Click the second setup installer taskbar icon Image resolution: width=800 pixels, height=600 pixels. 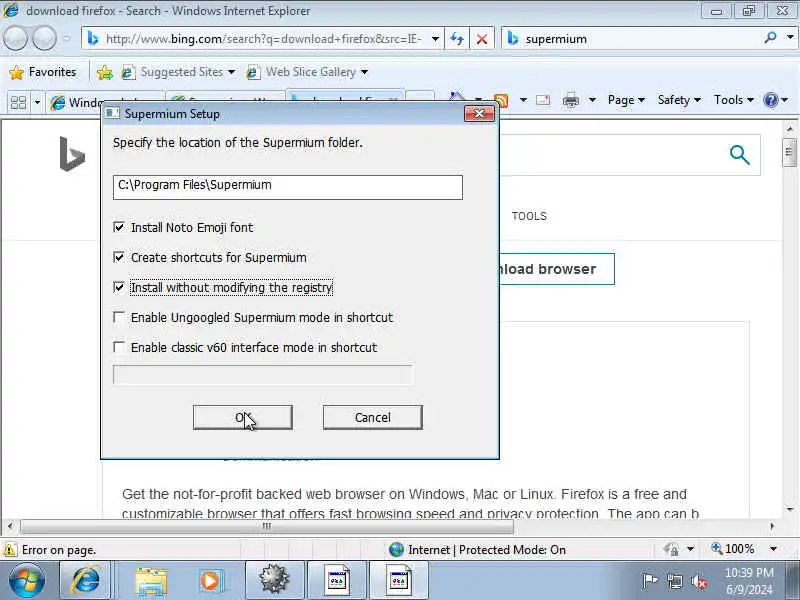coord(398,581)
